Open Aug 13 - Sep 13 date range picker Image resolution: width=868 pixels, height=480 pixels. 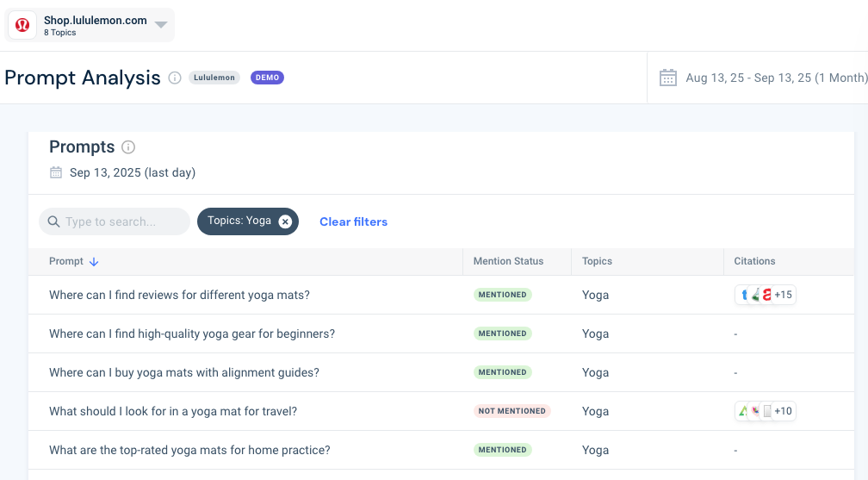pos(776,78)
